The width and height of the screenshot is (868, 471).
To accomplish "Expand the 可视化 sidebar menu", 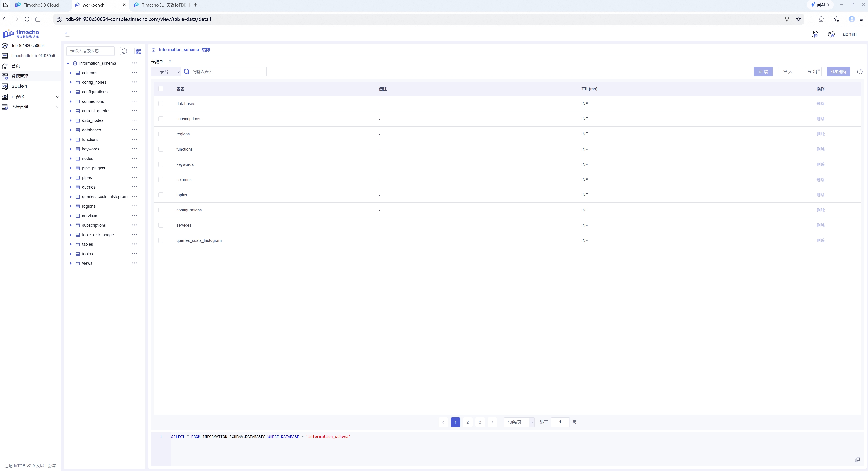I will [30, 97].
